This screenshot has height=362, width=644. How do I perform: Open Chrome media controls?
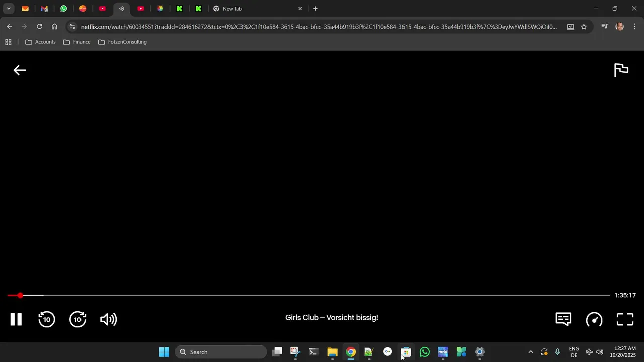pos(605,27)
